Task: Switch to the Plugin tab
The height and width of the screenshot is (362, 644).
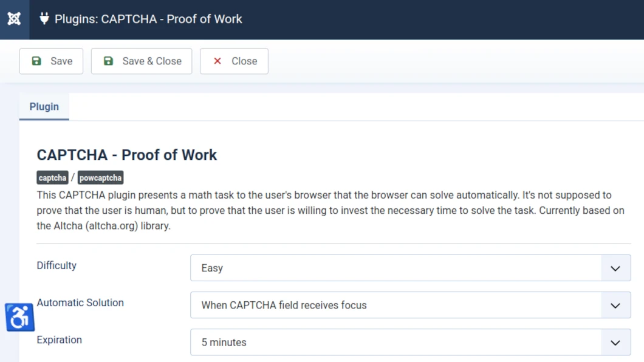Action: 44,106
